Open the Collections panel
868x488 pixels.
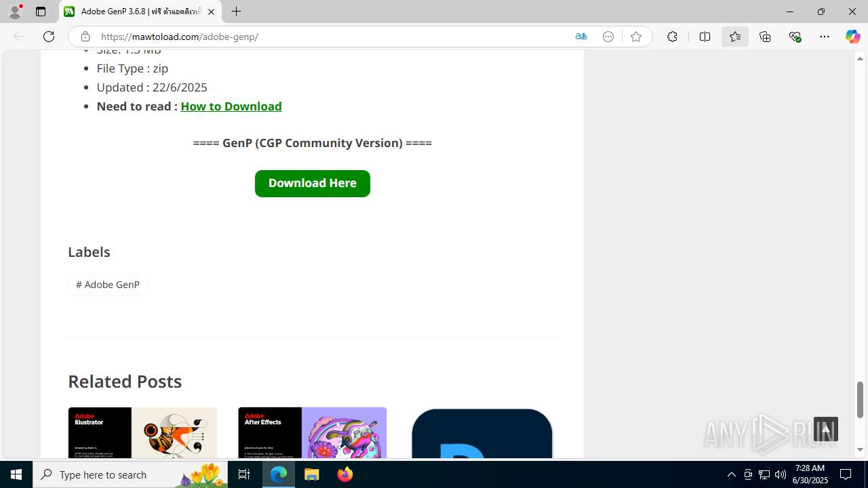pyautogui.click(x=765, y=37)
